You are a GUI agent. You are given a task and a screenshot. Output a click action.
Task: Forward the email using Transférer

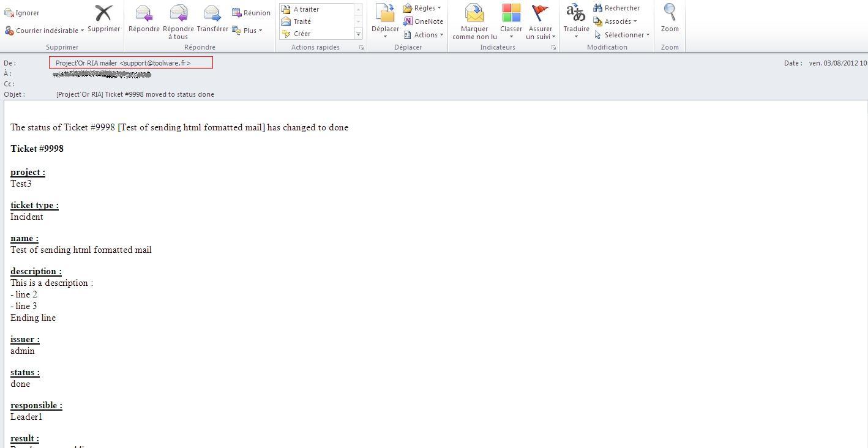click(x=212, y=18)
